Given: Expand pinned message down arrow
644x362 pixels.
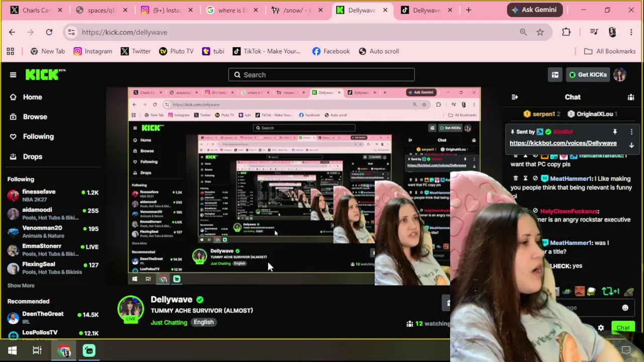Looking at the screenshot, I should pyautogui.click(x=631, y=145).
